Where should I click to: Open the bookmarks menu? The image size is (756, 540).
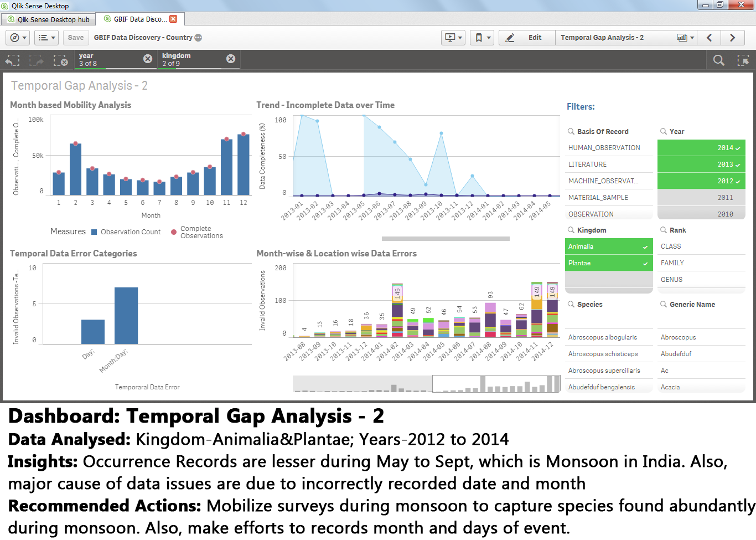482,38
